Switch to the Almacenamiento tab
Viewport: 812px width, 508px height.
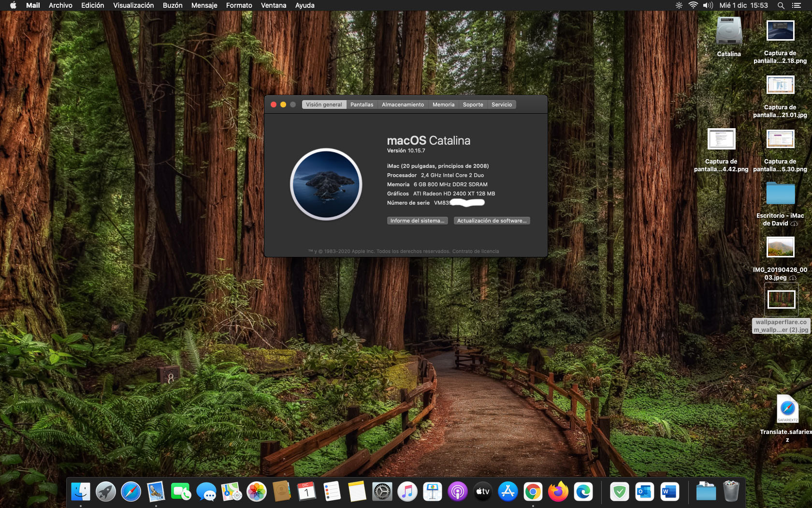(403, 105)
